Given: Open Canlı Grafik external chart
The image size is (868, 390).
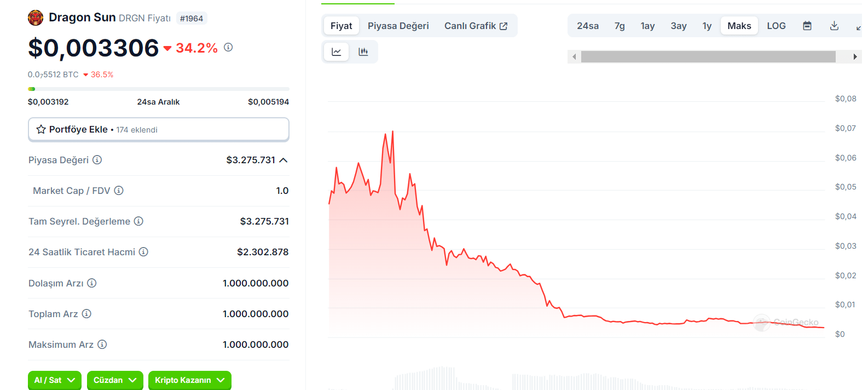Looking at the screenshot, I should coord(476,26).
